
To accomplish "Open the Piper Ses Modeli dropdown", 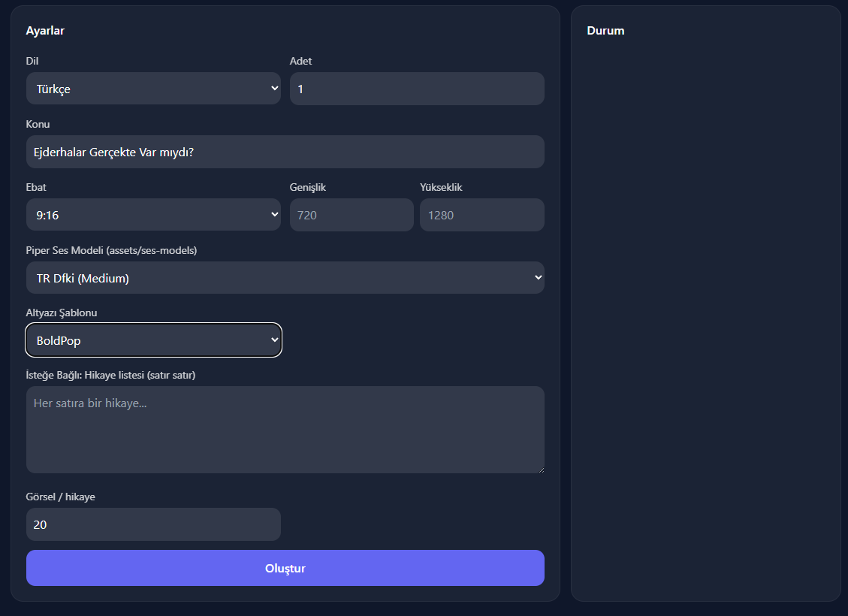I will 285,278.
